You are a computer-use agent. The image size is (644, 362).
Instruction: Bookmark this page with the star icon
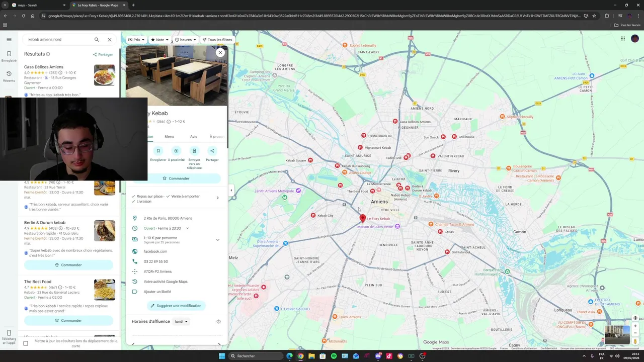tap(594, 16)
